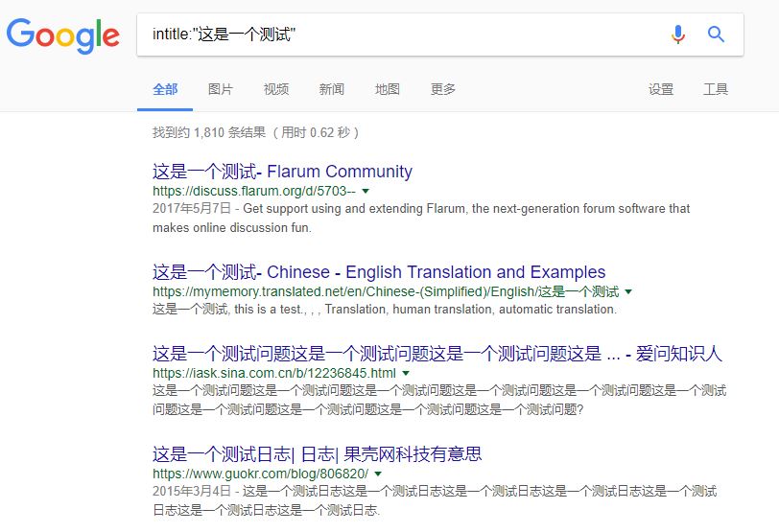Expand dropdown arrow beside guokr.com URL
Viewport: 779px width, 532px height.
(378, 474)
